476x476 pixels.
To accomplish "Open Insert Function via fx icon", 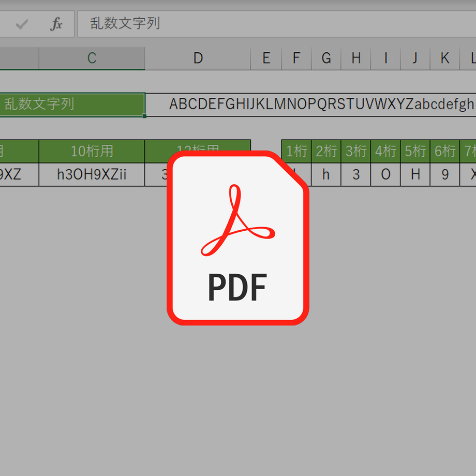I will (x=56, y=24).
